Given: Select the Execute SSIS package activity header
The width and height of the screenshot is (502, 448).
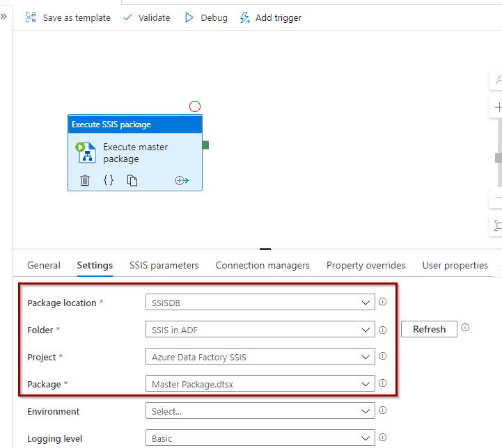Looking at the screenshot, I should pos(135,125).
